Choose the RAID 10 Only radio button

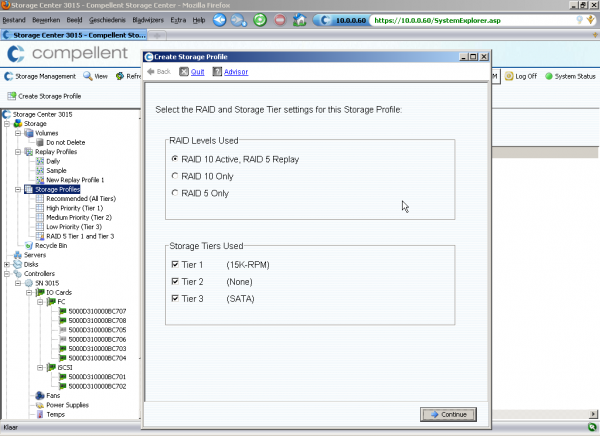tap(176, 175)
